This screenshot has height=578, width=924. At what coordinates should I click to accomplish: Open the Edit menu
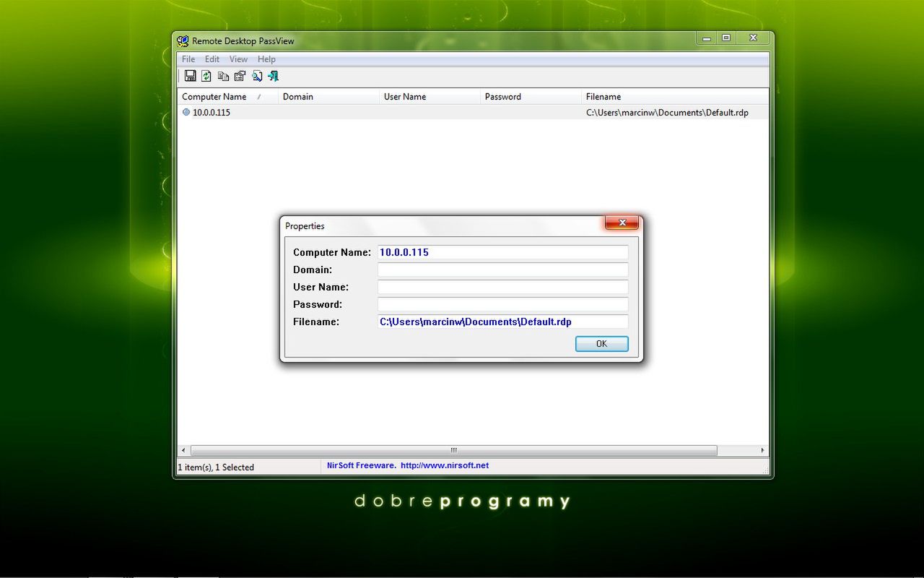[x=212, y=59]
